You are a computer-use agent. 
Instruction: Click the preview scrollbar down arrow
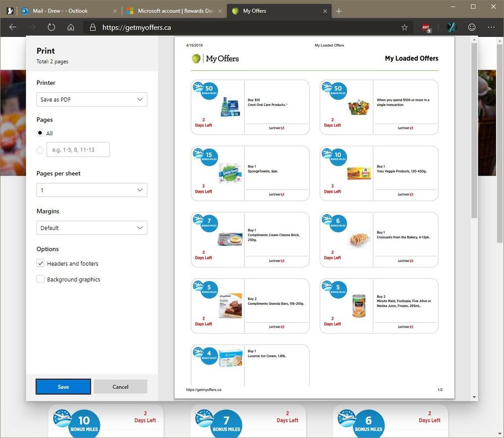(x=474, y=397)
